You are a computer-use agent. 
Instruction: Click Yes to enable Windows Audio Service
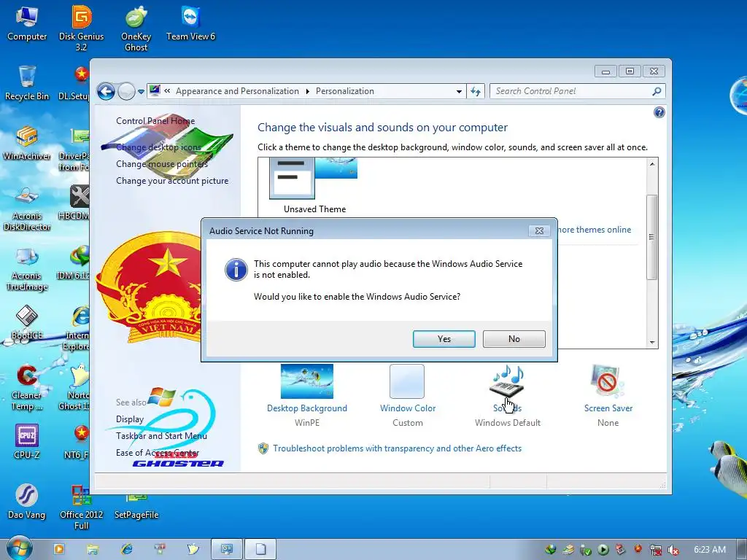[x=444, y=339]
